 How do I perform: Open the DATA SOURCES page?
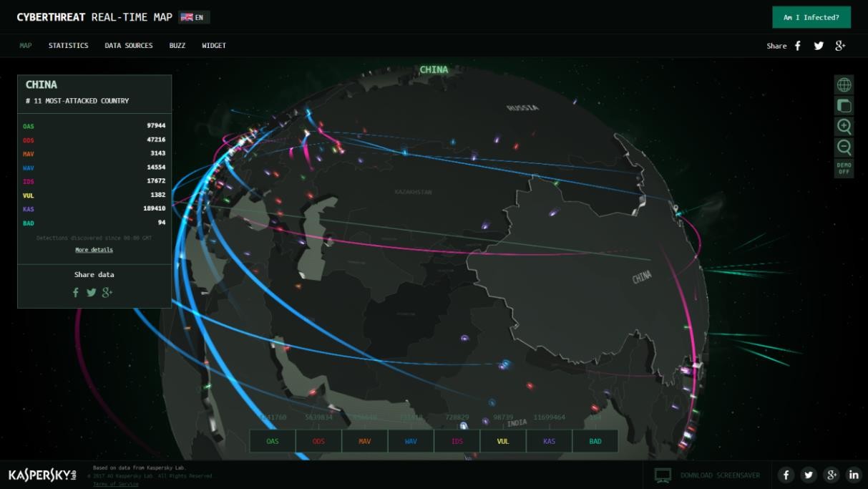click(x=129, y=46)
